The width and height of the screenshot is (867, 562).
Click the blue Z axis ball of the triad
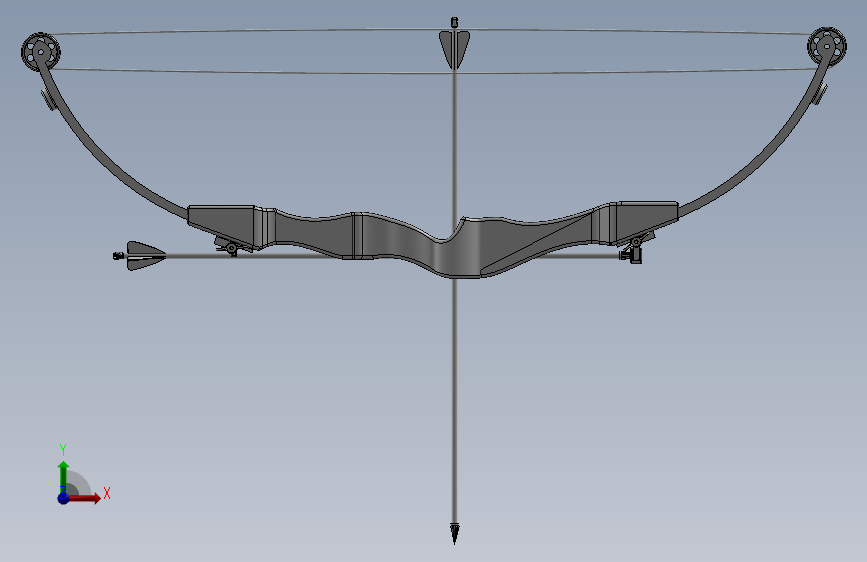pyautogui.click(x=64, y=498)
